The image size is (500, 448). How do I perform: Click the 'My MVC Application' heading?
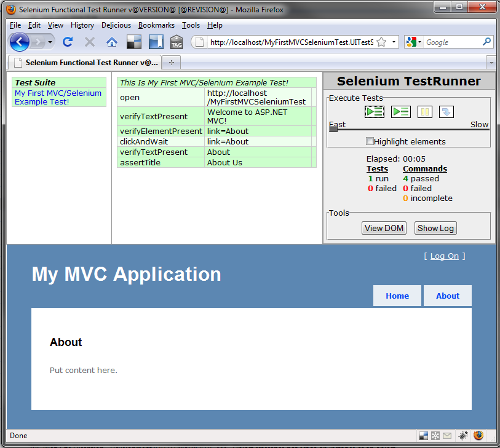coord(126,274)
